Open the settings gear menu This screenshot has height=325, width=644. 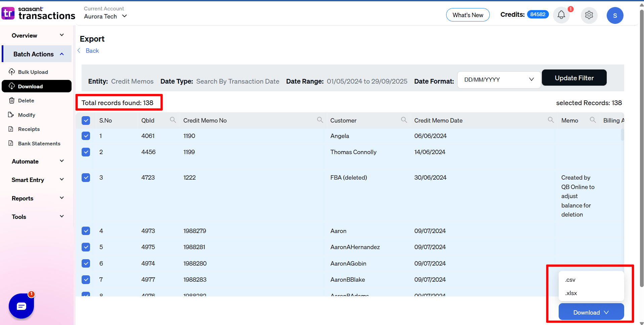tap(589, 15)
